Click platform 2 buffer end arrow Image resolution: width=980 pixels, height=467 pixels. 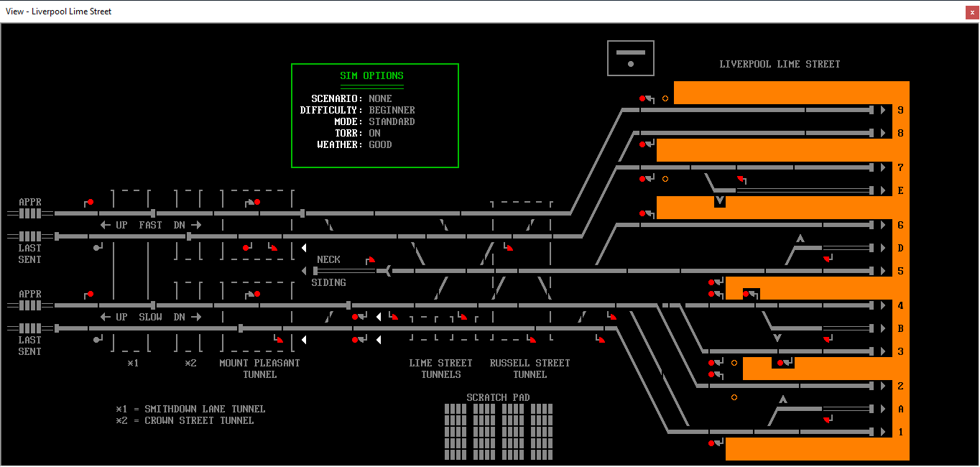coord(883,386)
